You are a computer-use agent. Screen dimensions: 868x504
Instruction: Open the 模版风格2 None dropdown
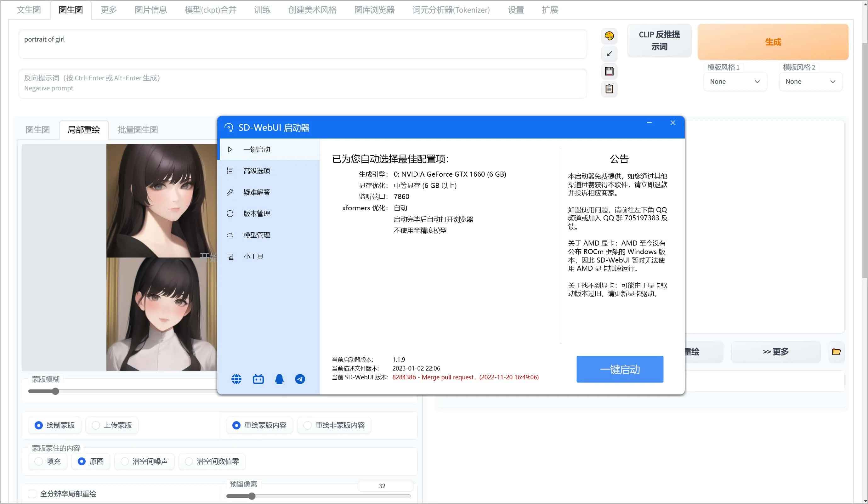pyautogui.click(x=810, y=81)
